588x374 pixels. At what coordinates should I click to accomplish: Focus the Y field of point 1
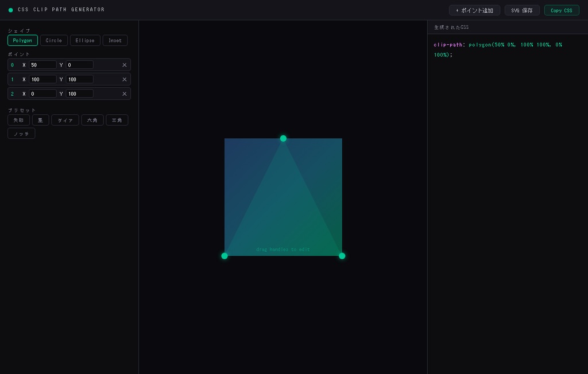[x=79, y=80]
